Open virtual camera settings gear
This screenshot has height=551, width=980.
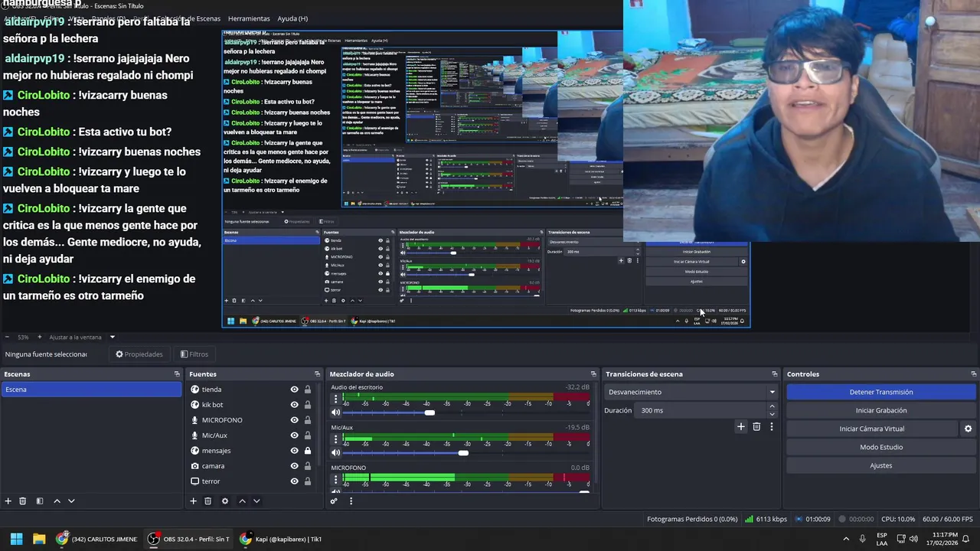tap(968, 429)
